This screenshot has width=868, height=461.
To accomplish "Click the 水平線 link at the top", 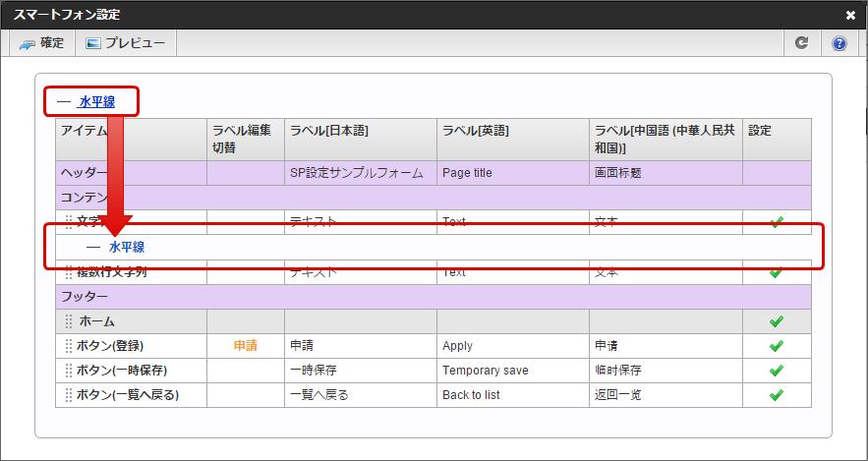I will click(98, 100).
